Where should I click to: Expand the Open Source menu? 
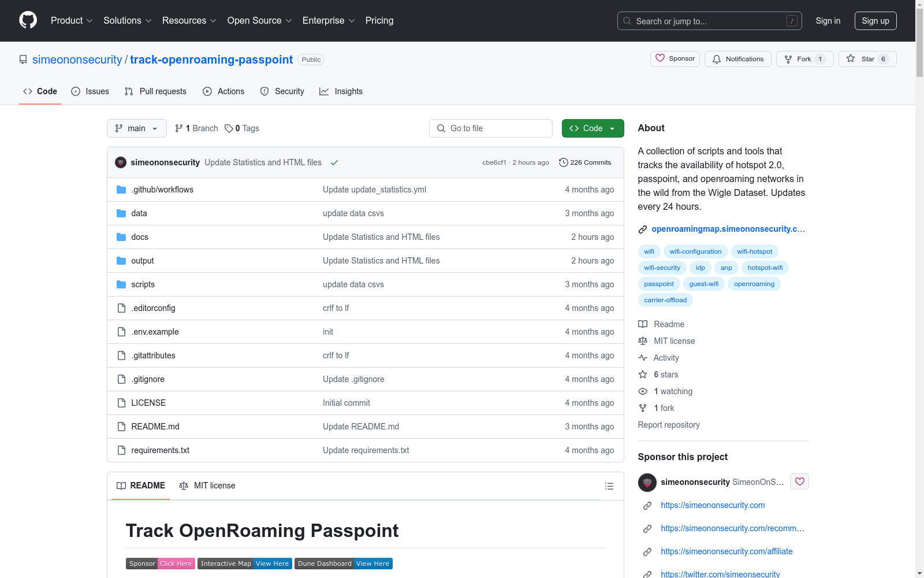click(x=259, y=21)
